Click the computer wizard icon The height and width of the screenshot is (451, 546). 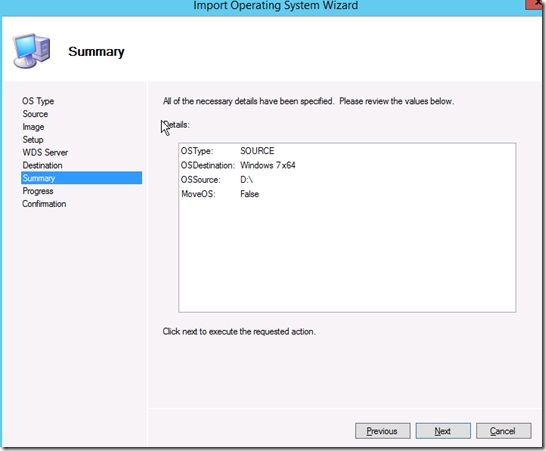tap(32, 51)
